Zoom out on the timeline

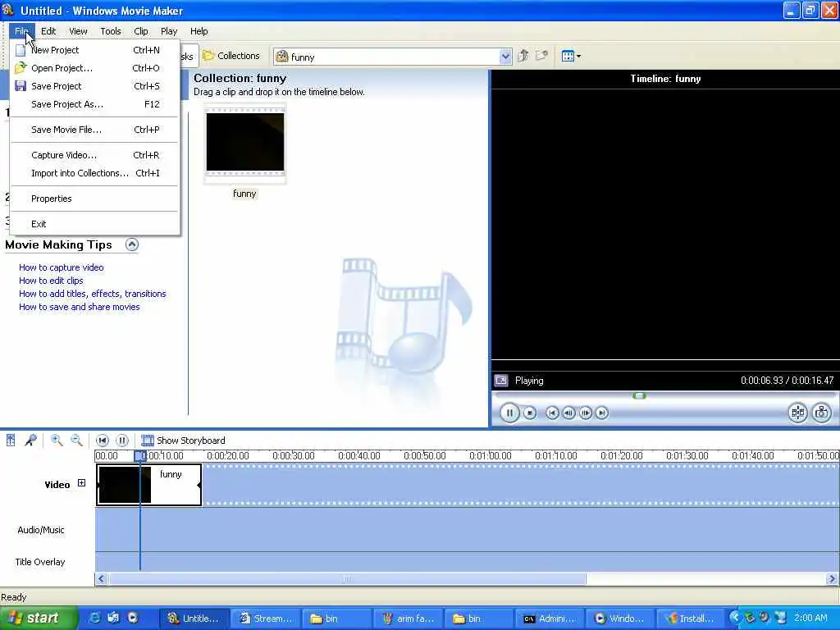coord(77,441)
